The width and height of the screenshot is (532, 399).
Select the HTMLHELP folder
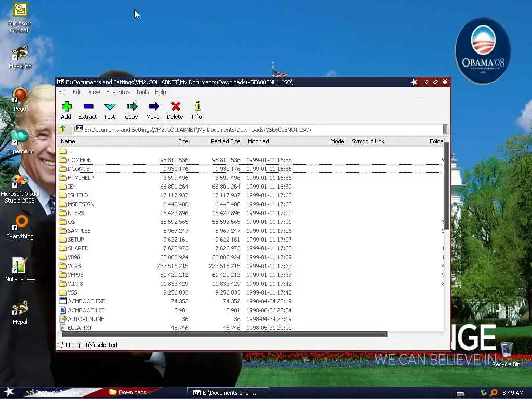(x=76, y=178)
